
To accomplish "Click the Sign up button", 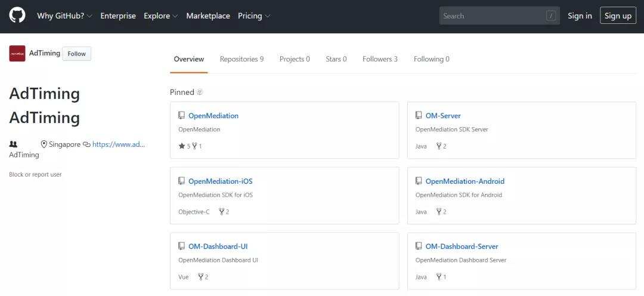I will pos(618,16).
